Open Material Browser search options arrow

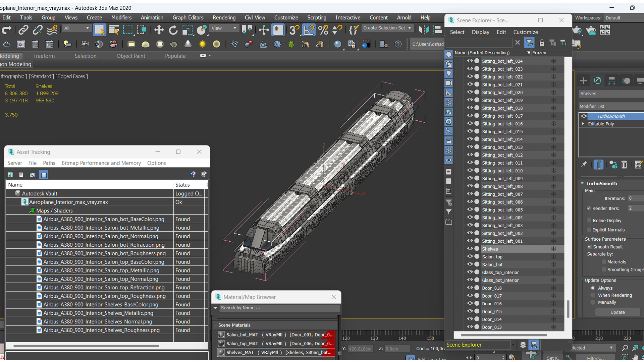(215, 308)
